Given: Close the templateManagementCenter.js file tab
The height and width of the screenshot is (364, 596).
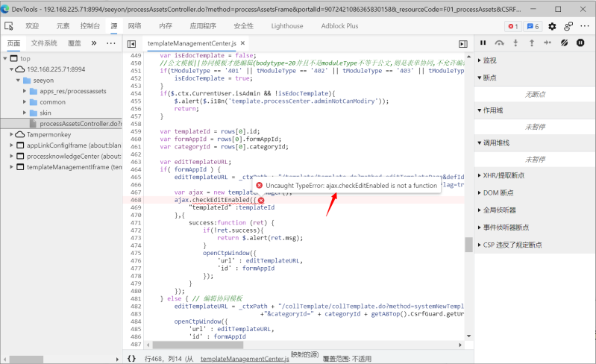Looking at the screenshot, I should [244, 44].
